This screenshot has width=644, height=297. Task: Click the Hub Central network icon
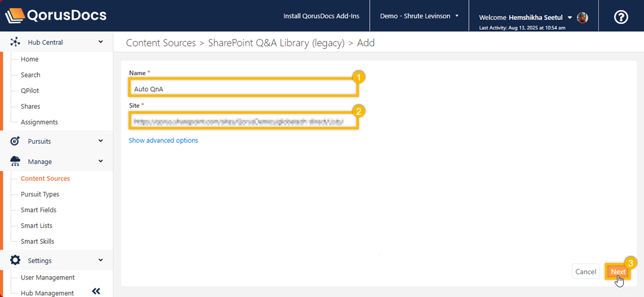[15, 42]
